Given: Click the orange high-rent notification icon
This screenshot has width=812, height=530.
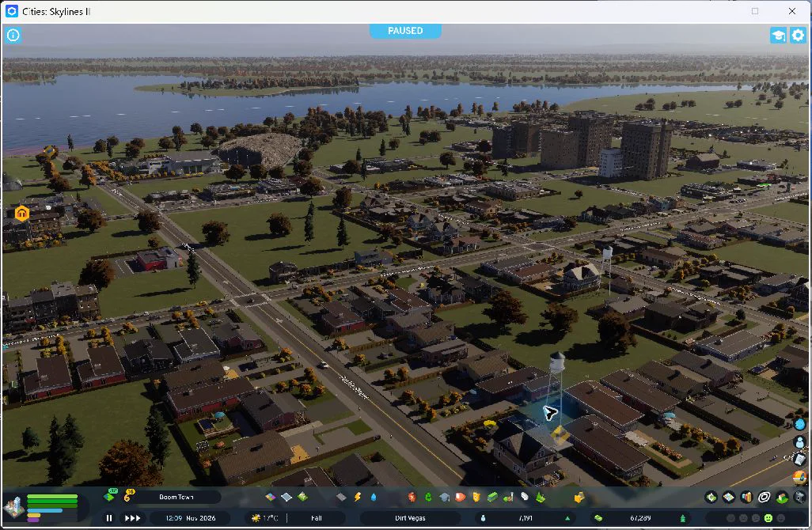Looking at the screenshot, I should tap(21, 214).
